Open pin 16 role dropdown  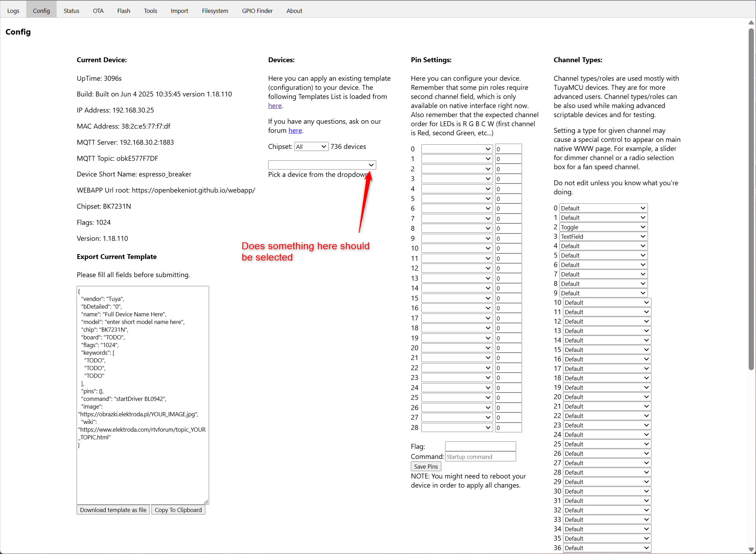(457, 308)
